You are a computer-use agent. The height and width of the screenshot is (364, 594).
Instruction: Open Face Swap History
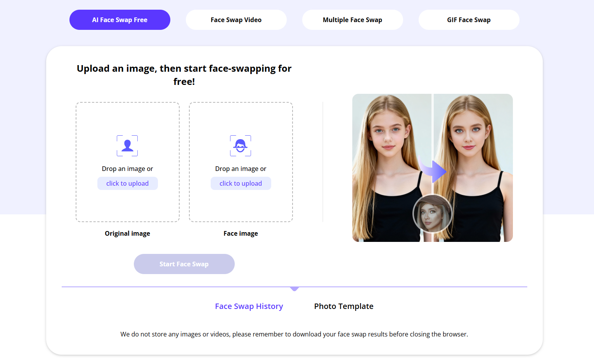(x=249, y=306)
